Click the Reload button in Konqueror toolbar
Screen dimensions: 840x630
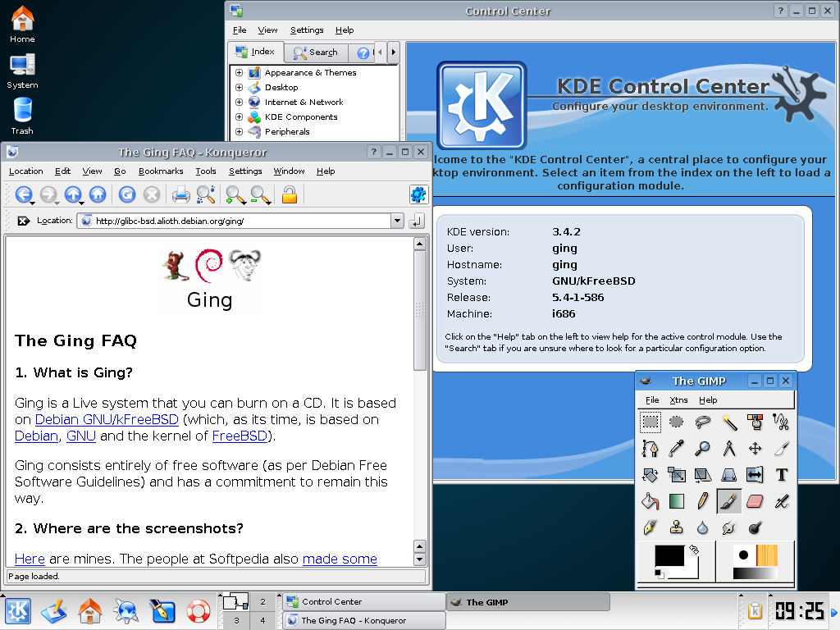pyautogui.click(x=126, y=194)
